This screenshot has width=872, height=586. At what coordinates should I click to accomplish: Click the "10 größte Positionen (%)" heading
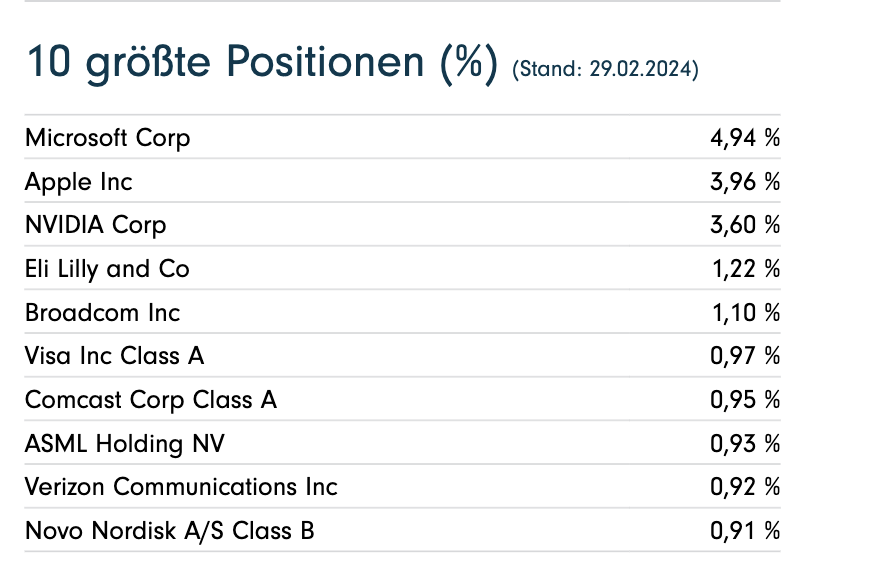coord(261,64)
